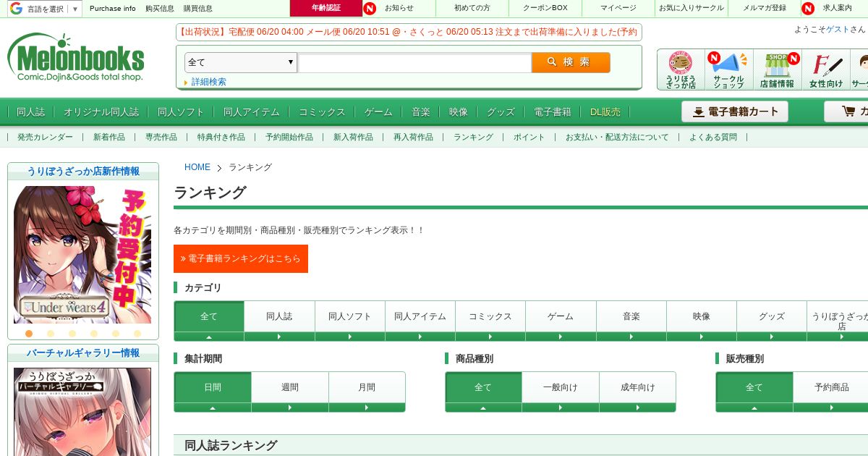
Task: Open 同人ソフト in green nav bar
Action: (181, 112)
